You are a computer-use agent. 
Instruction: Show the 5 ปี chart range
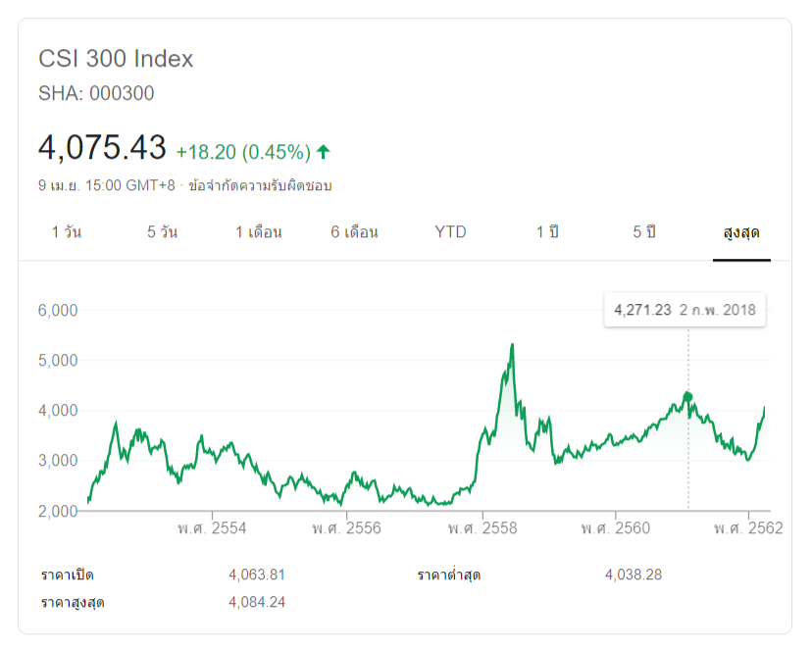tap(643, 232)
